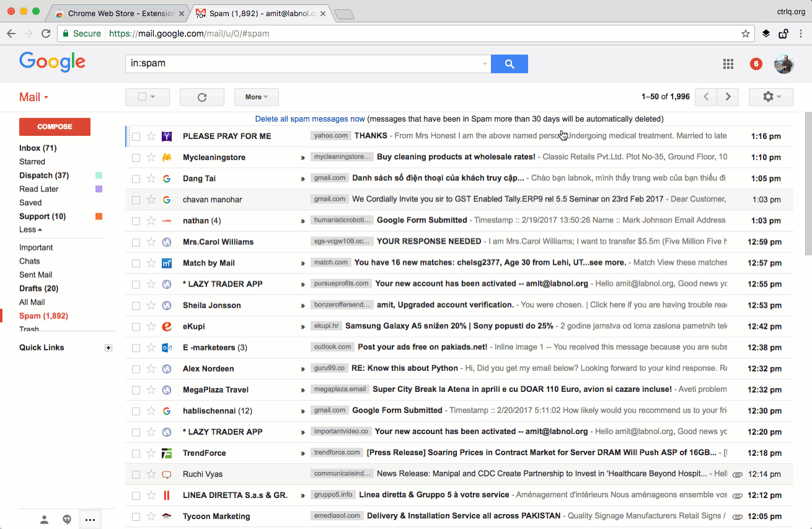Click the Yahoo sender icon for PLEASE PRAY FOR ME
The height and width of the screenshot is (529, 812).
point(167,136)
